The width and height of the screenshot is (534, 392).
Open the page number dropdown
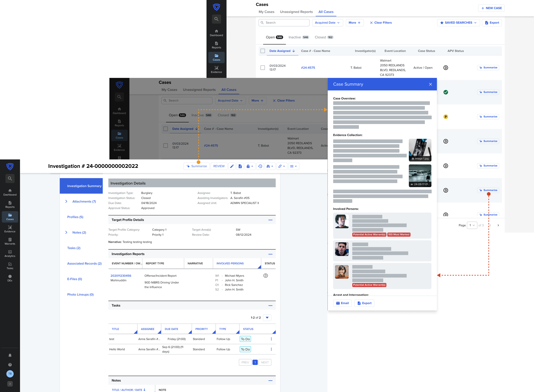(472, 225)
